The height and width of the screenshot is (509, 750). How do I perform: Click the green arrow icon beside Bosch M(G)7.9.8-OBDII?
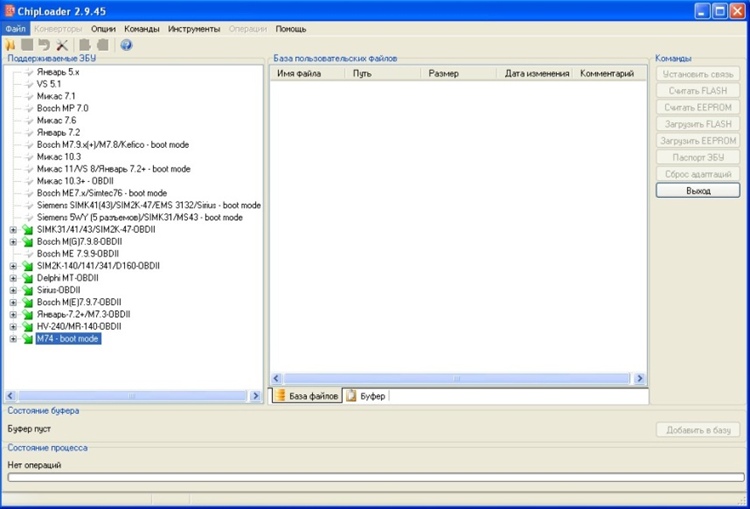coord(27,242)
